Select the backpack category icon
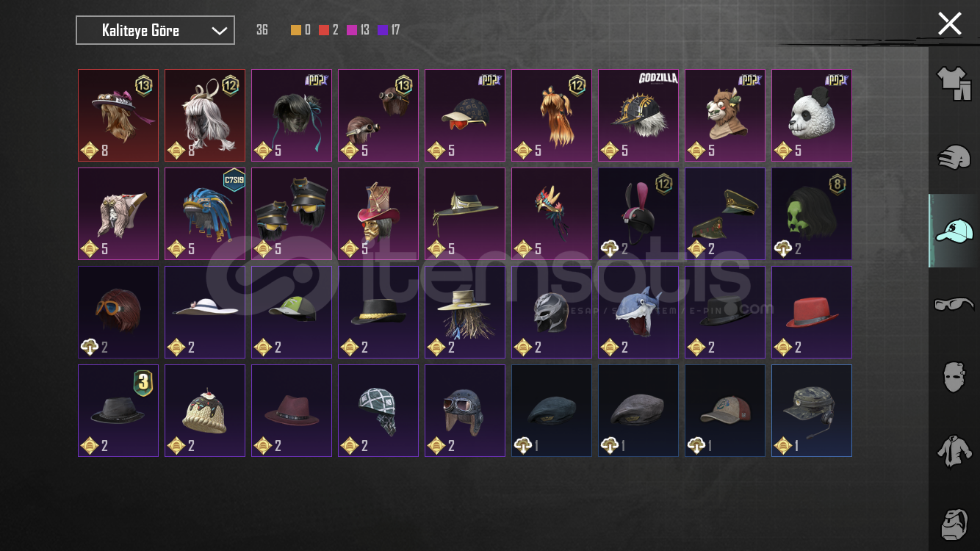The width and height of the screenshot is (980, 551). click(954, 523)
